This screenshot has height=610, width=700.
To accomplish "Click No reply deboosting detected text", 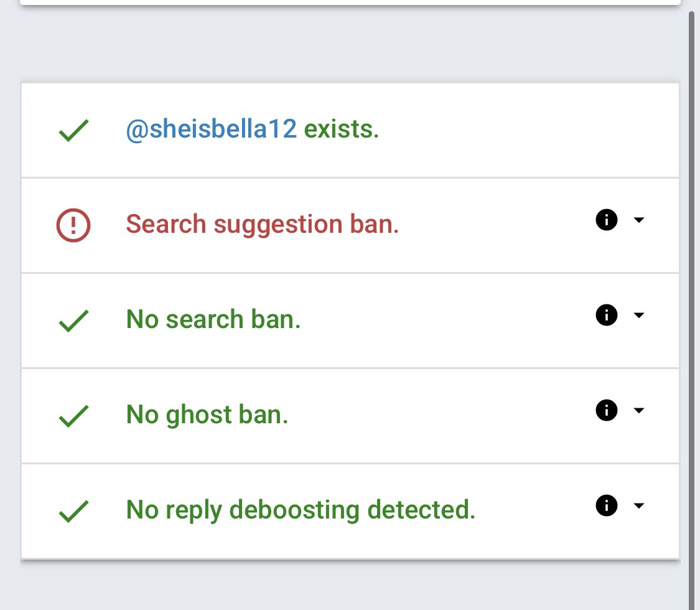I will (301, 510).
